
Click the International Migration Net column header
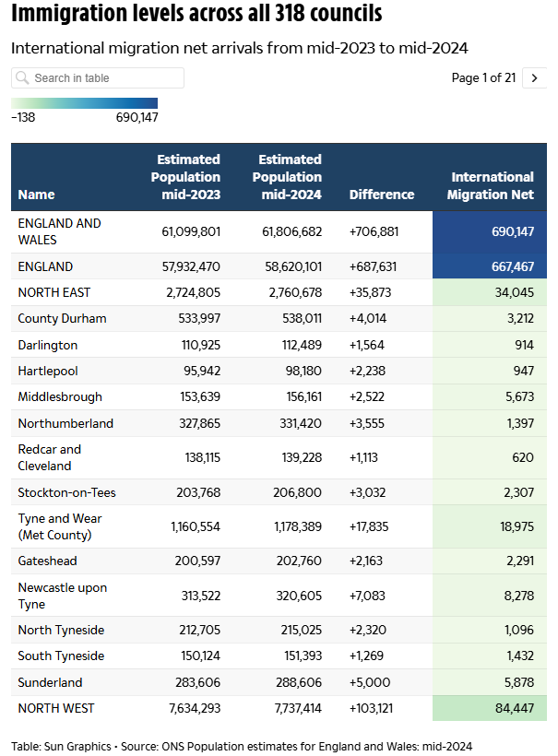click(x=490, y=185)
